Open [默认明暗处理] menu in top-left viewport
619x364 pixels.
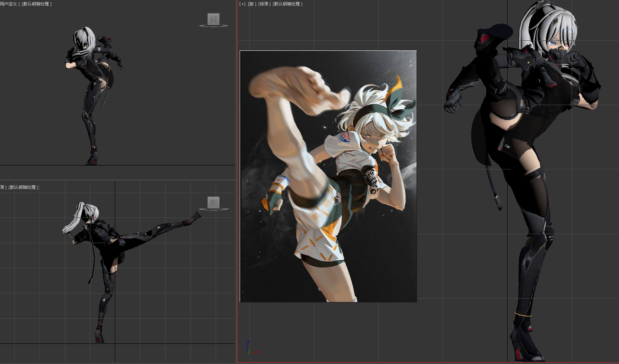[x=36, y=4]
